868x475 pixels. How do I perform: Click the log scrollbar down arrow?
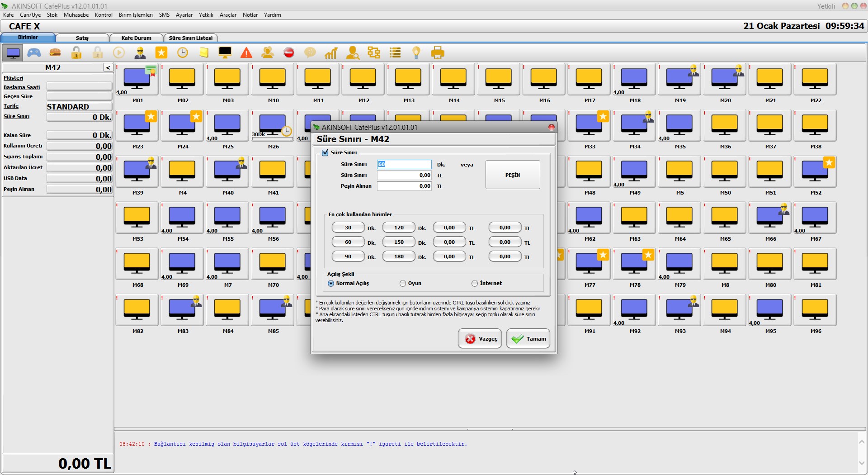(x=862, y=463)
